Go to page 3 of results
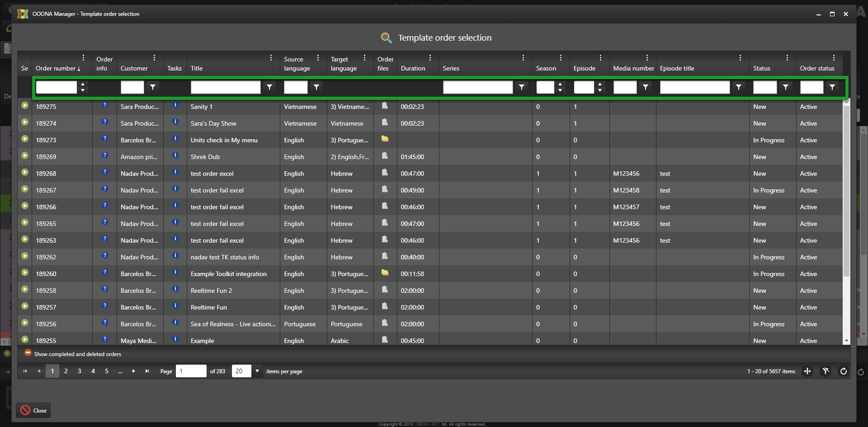The image size is (868, 427). (80, 371)
